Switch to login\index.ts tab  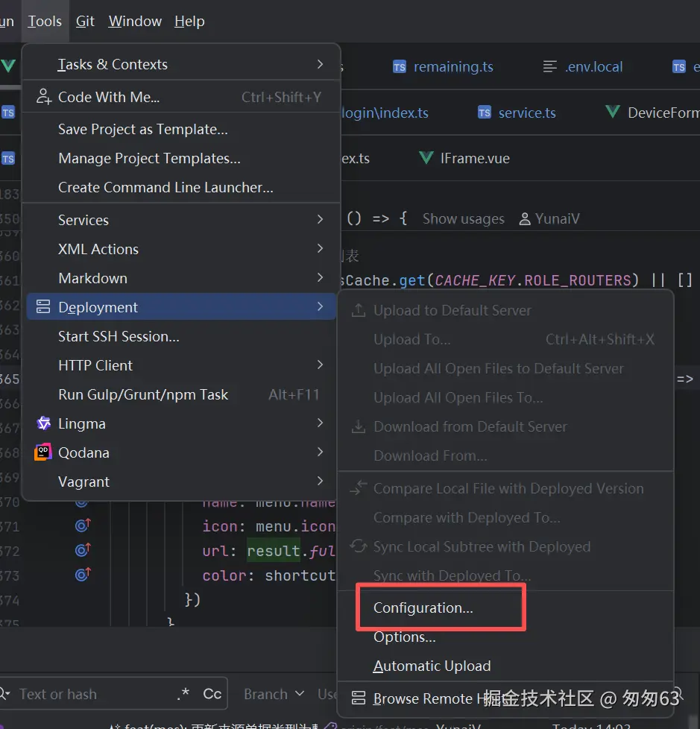(x=385, y=113)
